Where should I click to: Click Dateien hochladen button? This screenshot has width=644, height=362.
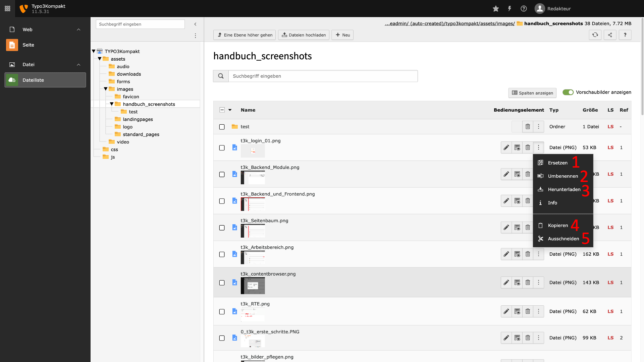[x=304, y=35]
